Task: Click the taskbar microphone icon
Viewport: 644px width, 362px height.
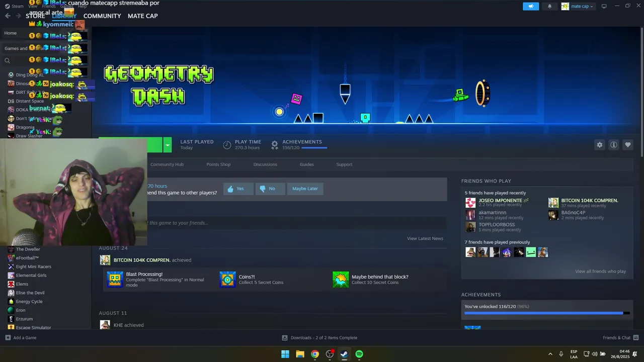Action: pos(561,354)
